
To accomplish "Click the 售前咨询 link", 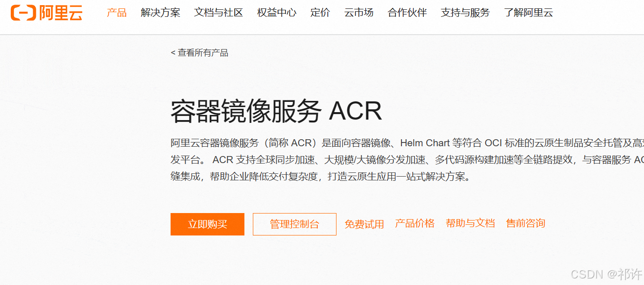I will tap(526, 223).
